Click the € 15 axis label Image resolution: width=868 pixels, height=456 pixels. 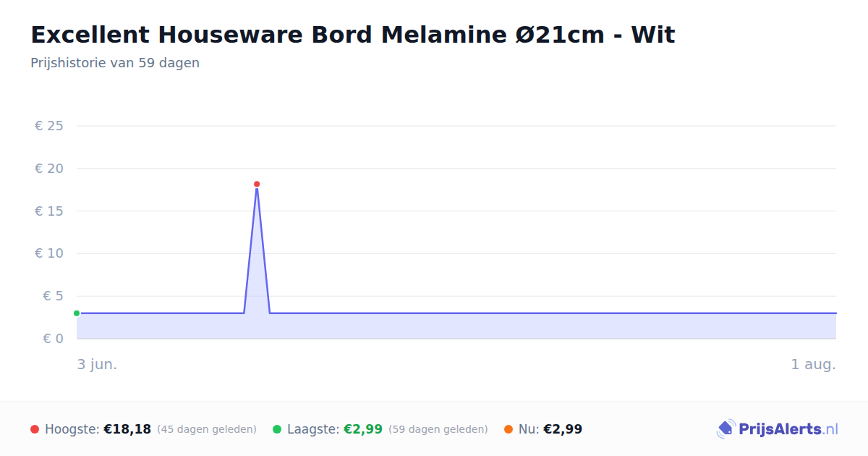point(49,211)
